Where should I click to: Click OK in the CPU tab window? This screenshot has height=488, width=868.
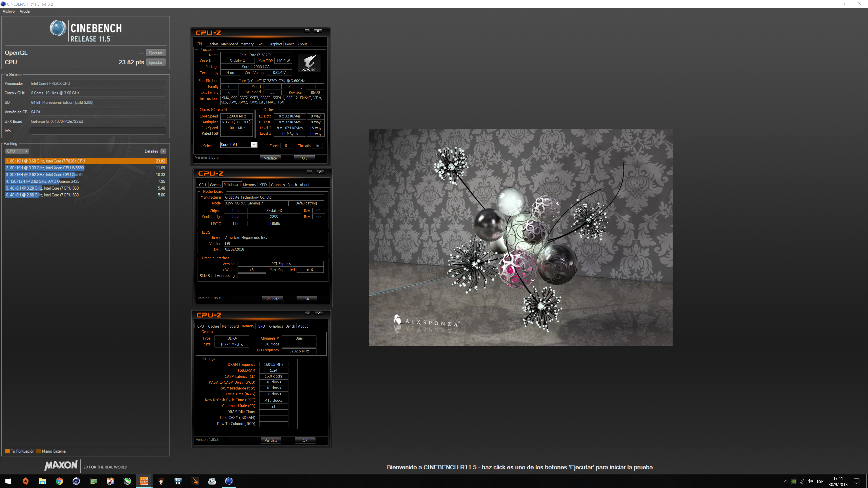[x=304, y=158]
